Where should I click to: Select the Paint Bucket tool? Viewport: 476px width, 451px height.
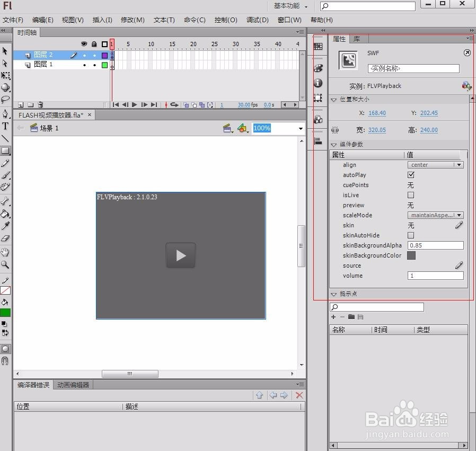point(5,214)
